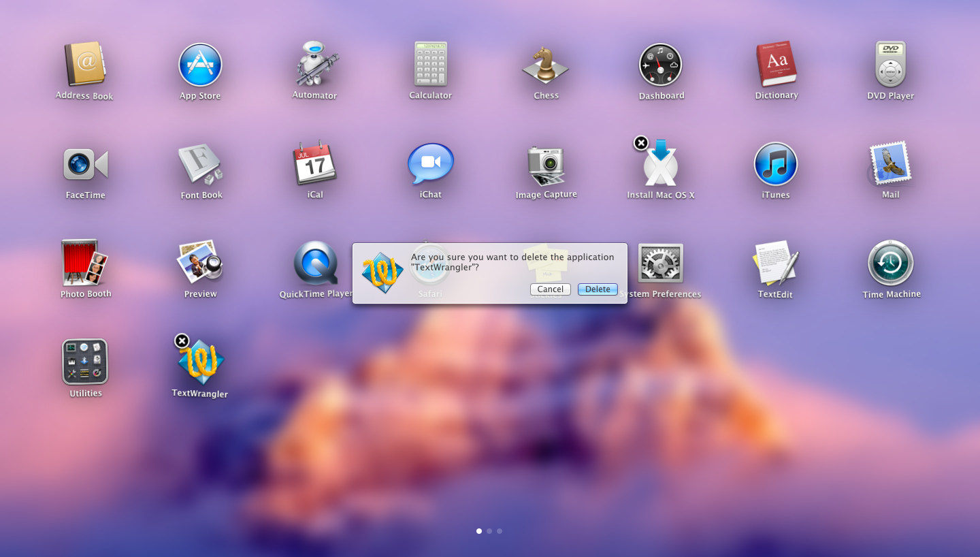Image resolution: width=980 pixels, height=557 pixels.
Task: Launch the Dictionary app
Action: pyautogui.click(x=776, y=64)
